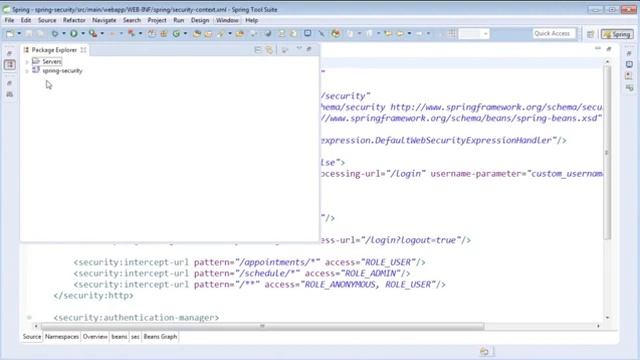640x360 pixels.
Task: Click the New file wizard icon
Action: (x=9, y=34)
